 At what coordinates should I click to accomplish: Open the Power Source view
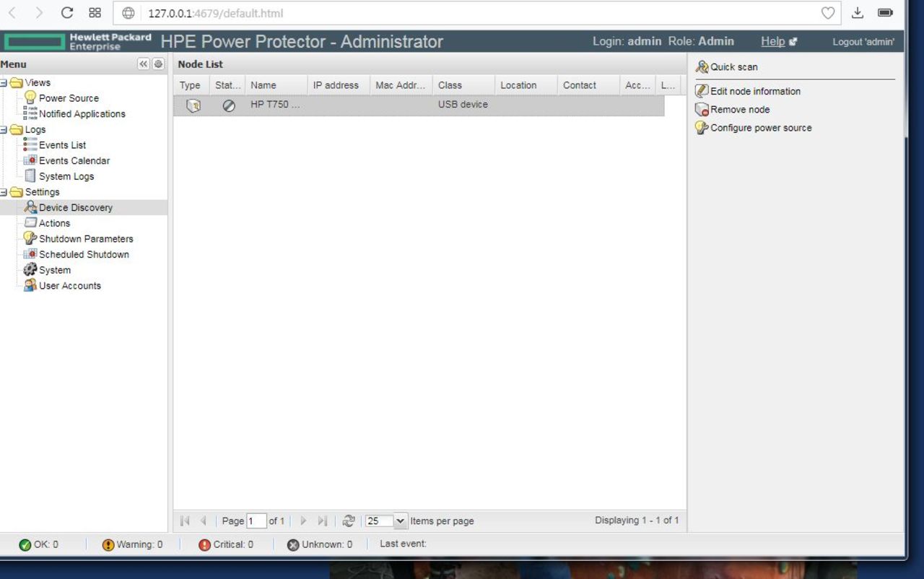pos(69,98)
